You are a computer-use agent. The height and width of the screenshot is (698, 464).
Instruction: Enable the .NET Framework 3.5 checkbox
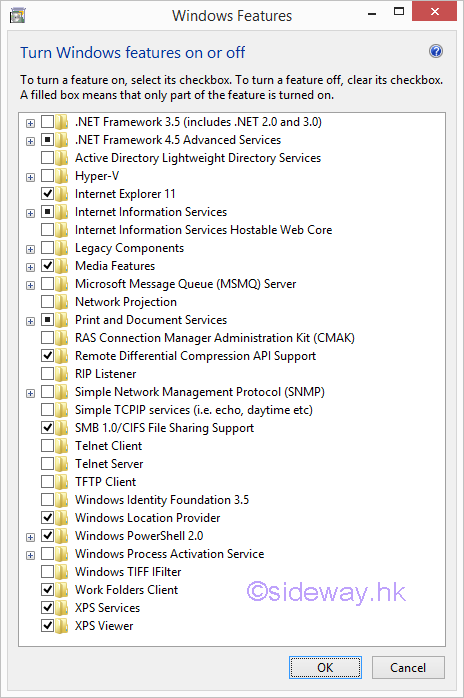(x=47, y=122)
